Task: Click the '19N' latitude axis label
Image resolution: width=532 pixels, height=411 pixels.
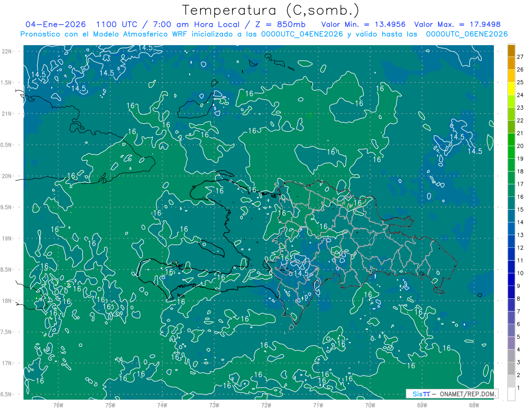Action: pyautogui.click(x=8, y=239)
